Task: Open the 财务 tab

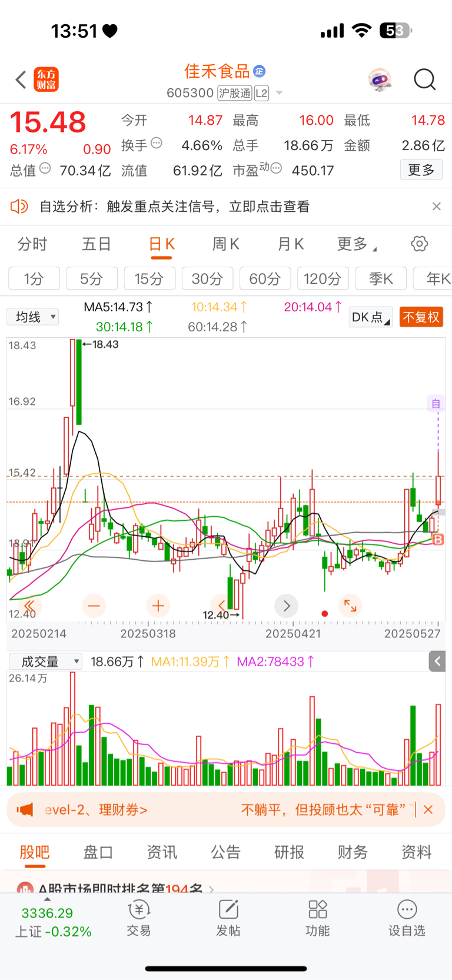Action: pos(353,852)
